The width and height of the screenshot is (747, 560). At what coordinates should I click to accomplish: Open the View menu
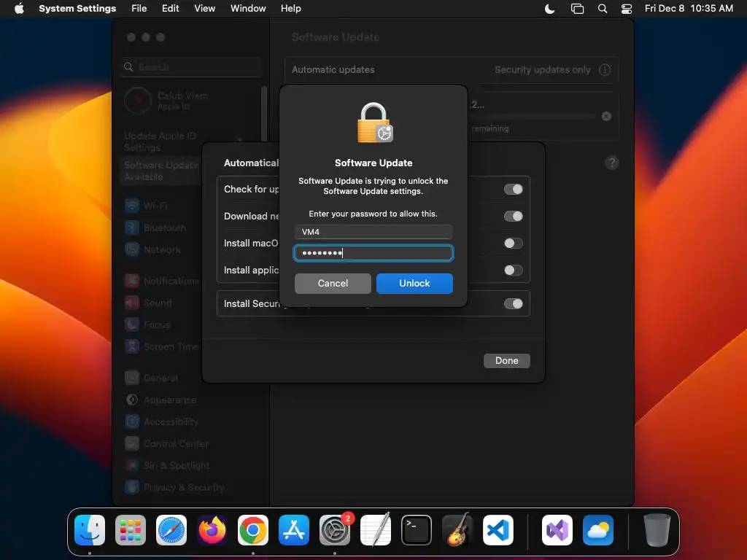205,9
